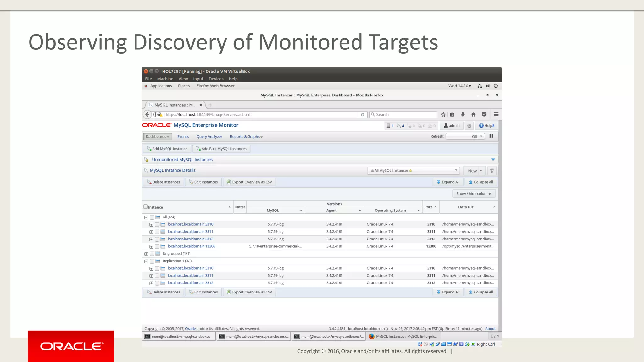Sort by the Port column header
The image size is (644, 362).
(430, 207)
